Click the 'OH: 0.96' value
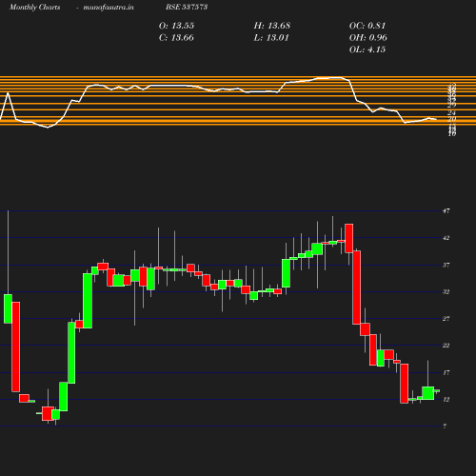The height and width of the screenshot is (476, 476). 368,38
